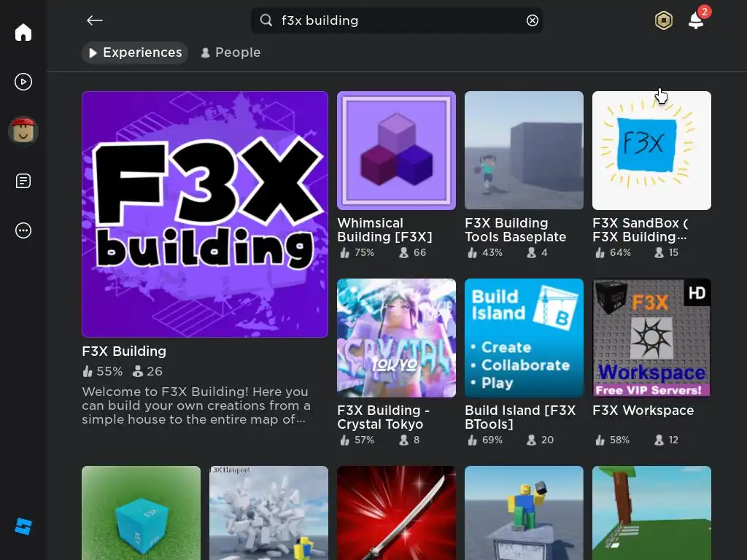Switch to the Experiences tab
Image resolution: width=747 pixels, height=560 pixels.
point(135,52)
